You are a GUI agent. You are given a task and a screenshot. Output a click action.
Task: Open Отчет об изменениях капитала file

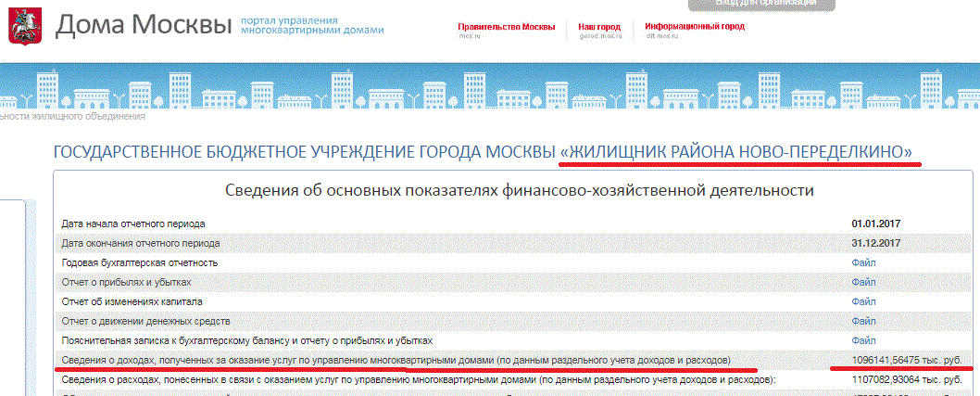tap(863, 301)
